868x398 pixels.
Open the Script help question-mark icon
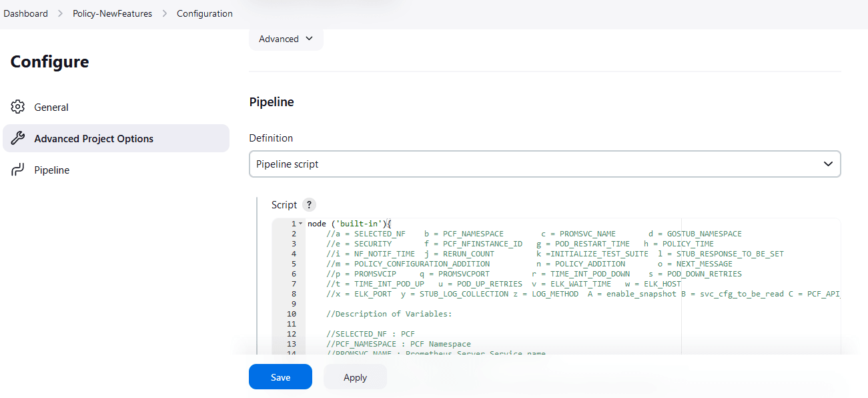point(308,205)
